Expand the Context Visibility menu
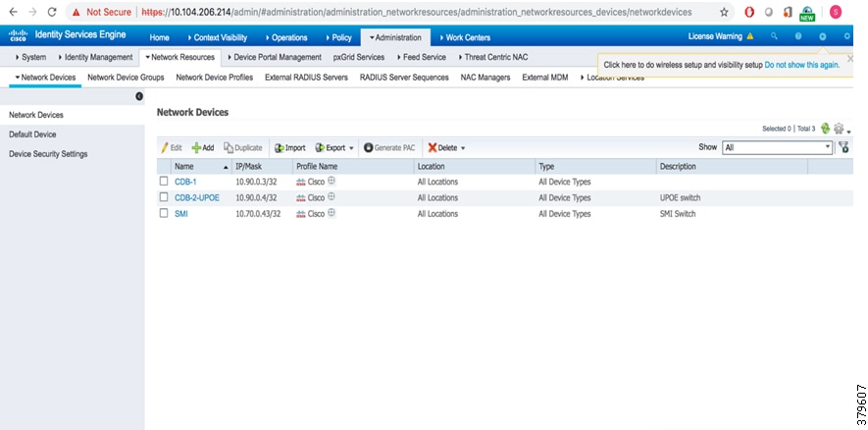 (x=217, y=37)
